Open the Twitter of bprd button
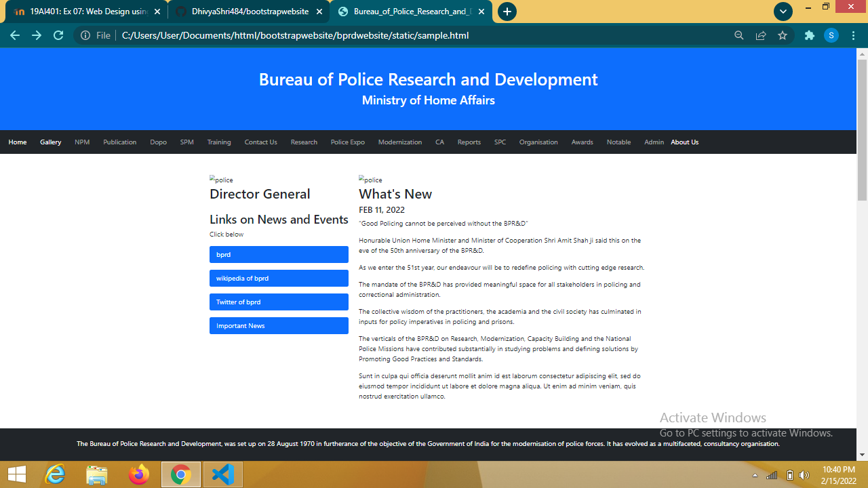 279,302
